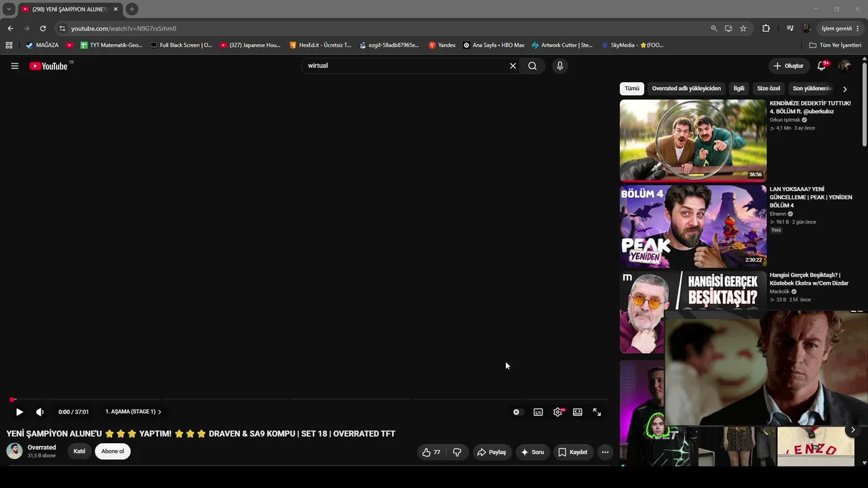
Task: Open the Tüm Yer İşaretleri folder
Action: [x=835, y=45]
